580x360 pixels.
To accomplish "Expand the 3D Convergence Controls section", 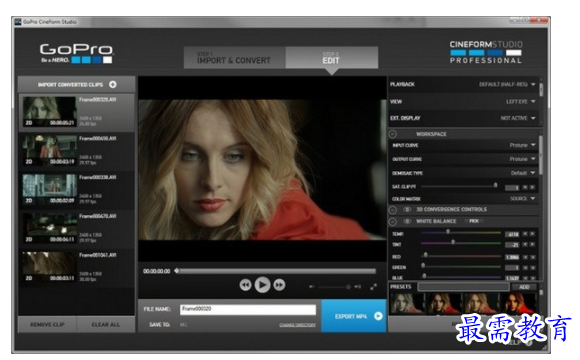I will pos(393,210).
